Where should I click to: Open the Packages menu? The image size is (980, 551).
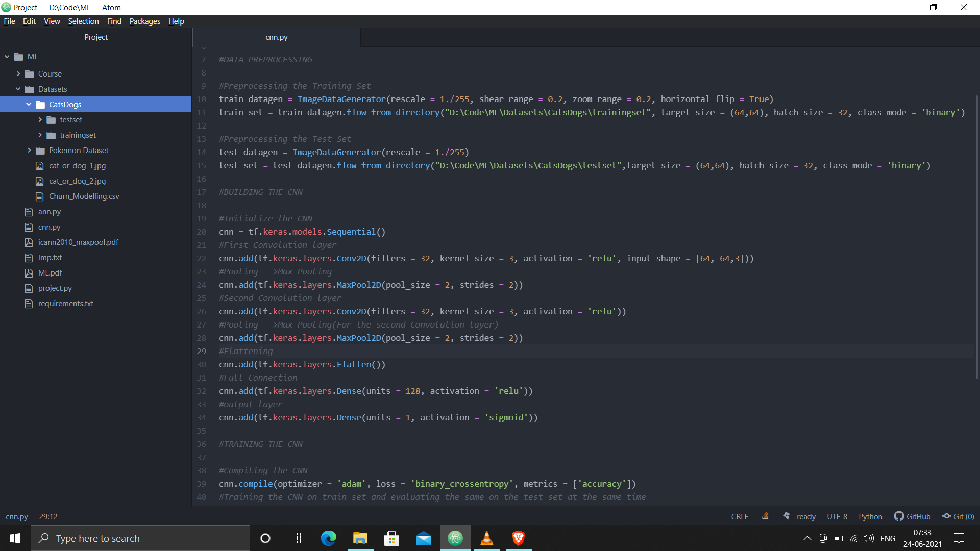click(144, 21)
